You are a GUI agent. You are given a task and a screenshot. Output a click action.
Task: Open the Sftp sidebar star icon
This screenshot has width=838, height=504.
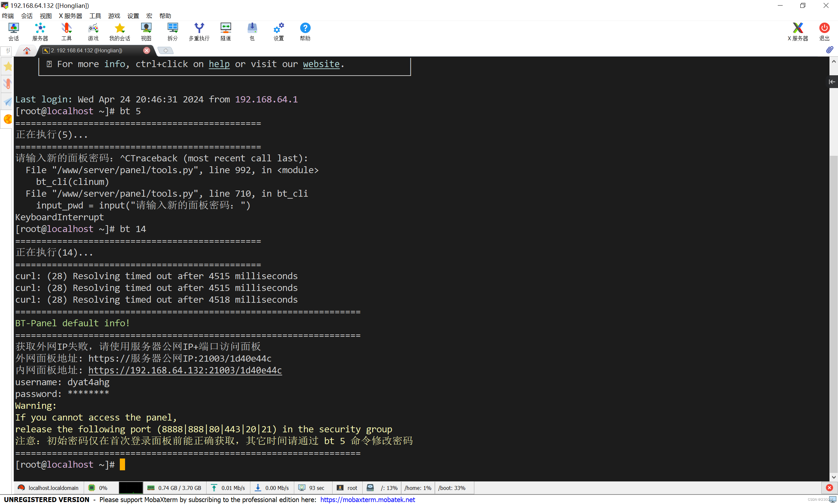click(x=8, y=66)
